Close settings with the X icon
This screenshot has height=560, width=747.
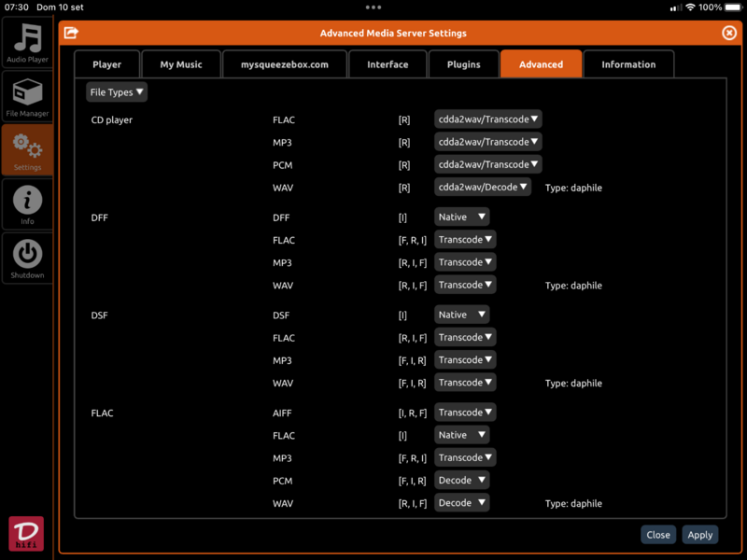(729, 33)
